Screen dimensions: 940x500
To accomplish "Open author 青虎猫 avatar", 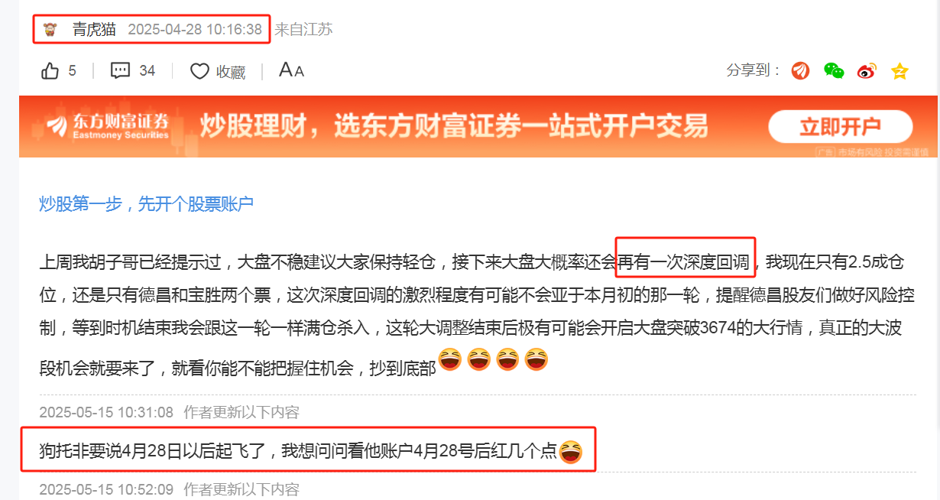I will coord(50,29).
